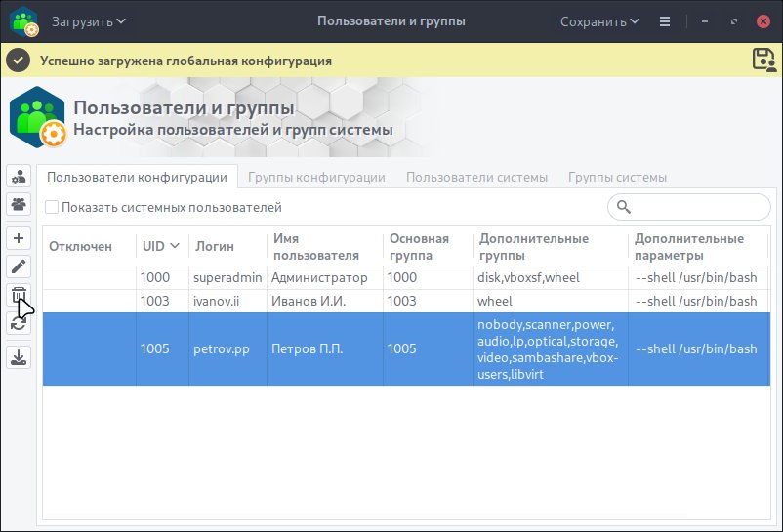
Task: Click UID 1005 in the petrov.pp row
Action: 162,348
